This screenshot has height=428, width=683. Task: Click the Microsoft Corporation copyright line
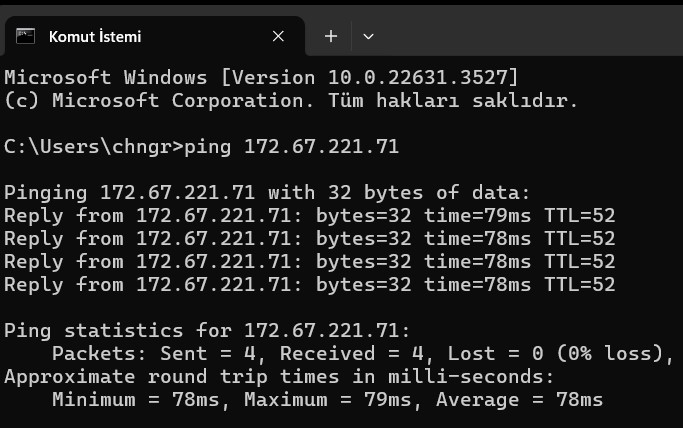[291, 101]
